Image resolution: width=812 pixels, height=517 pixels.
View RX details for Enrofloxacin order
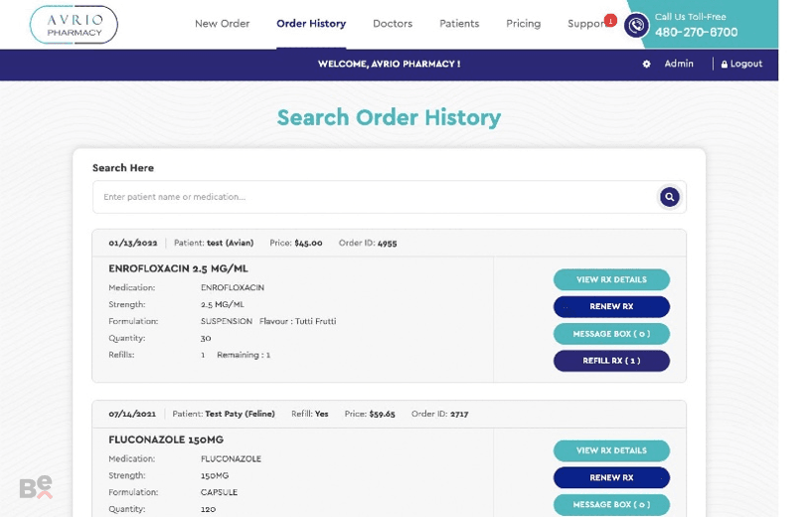tap(611, 279)
